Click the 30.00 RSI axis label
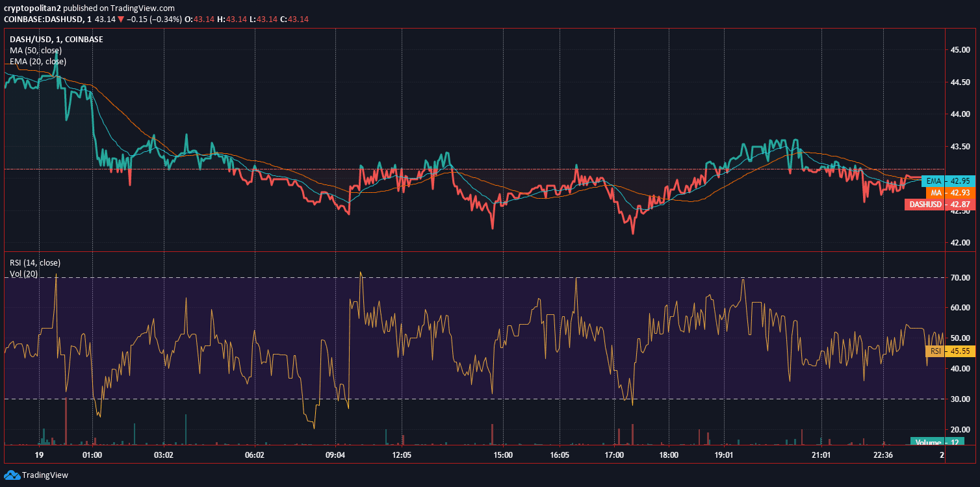 961,399
